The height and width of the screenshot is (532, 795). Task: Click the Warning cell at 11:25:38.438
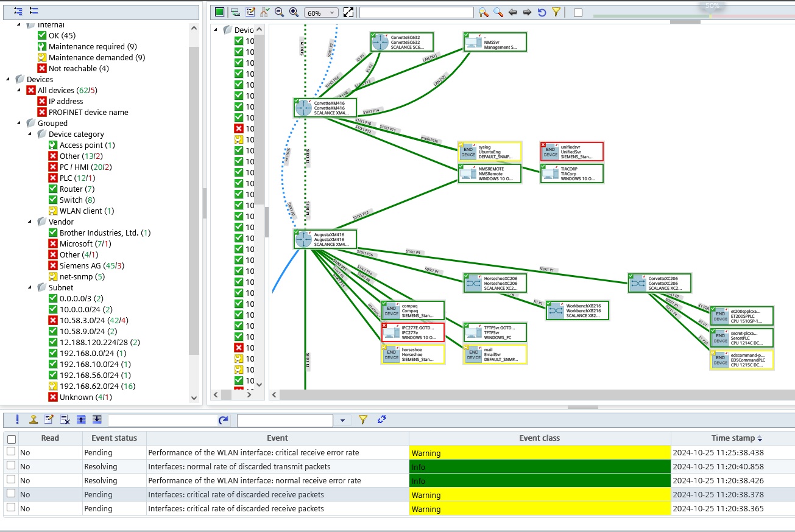tap(540, 453)
